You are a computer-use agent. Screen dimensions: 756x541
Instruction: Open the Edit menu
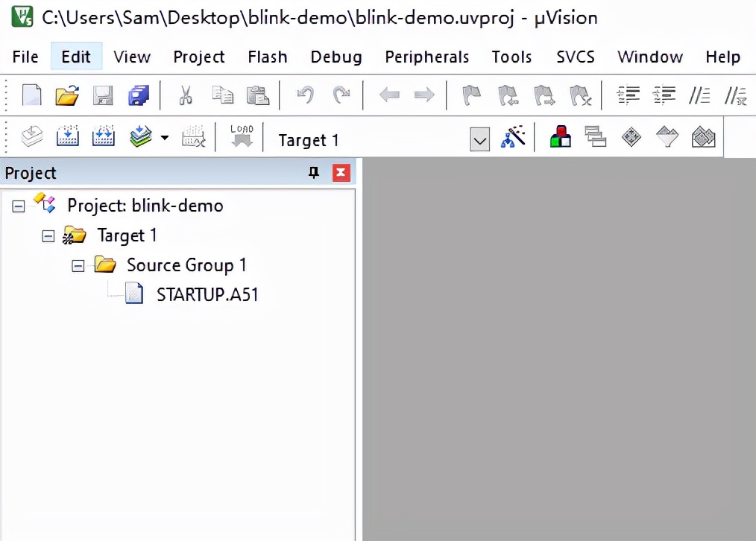tap(76, 57)
